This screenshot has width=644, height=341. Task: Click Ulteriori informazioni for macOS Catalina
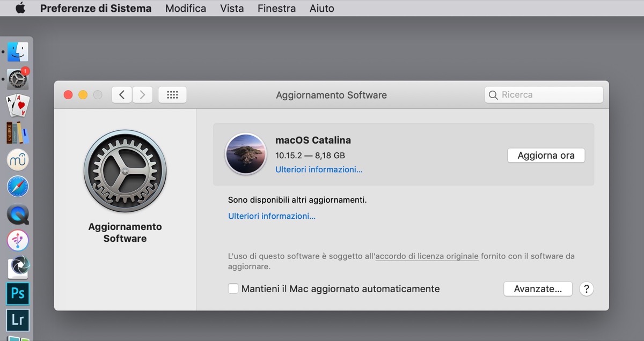[319, 169]
